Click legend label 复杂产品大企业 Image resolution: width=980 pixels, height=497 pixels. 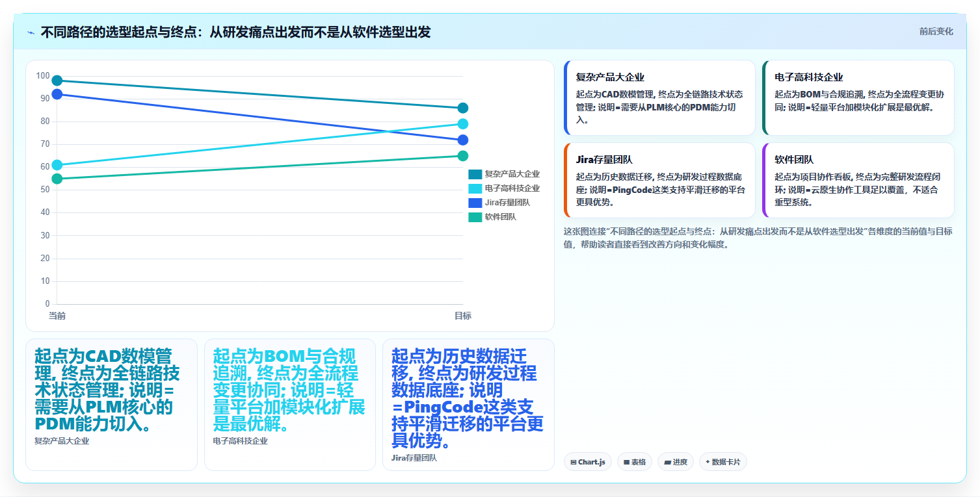tap(512, 174)
